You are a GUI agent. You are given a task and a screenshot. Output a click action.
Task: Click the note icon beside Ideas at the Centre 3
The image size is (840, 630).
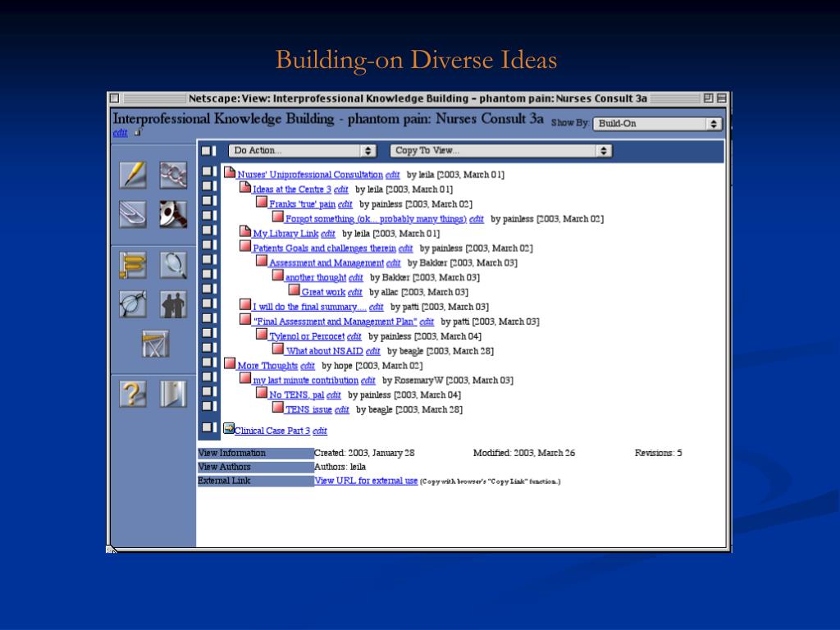point(244,187)
